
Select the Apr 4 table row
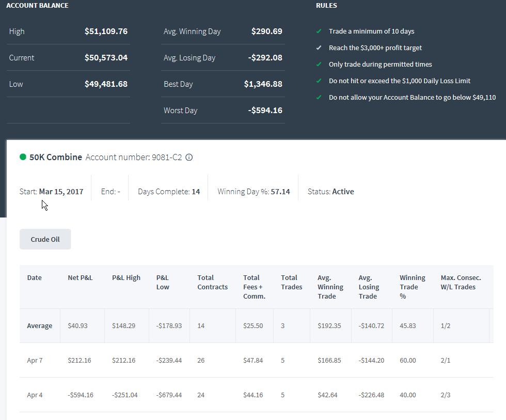pyautogui.click(x=257, y=395)
